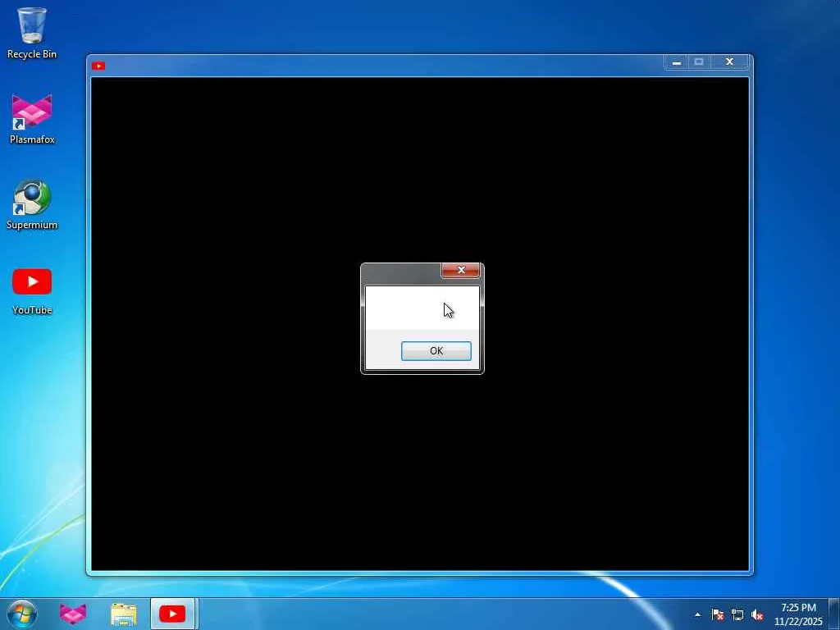Image resolution: width=840 pixels, height=630 pixels.
Task: Close the YouTube window
Action: [x=729, y=62]
